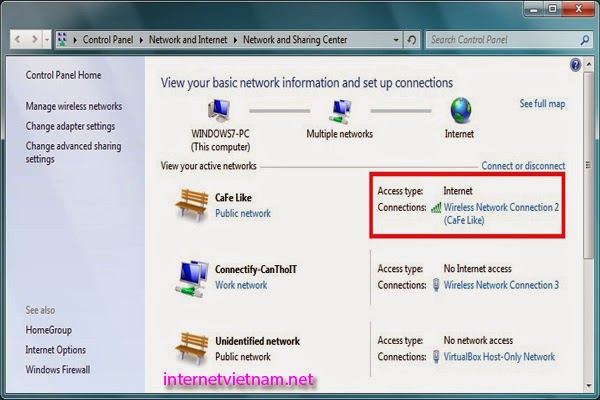
Task: Click the search magnifier icon
Action: (x=585, y=39)
